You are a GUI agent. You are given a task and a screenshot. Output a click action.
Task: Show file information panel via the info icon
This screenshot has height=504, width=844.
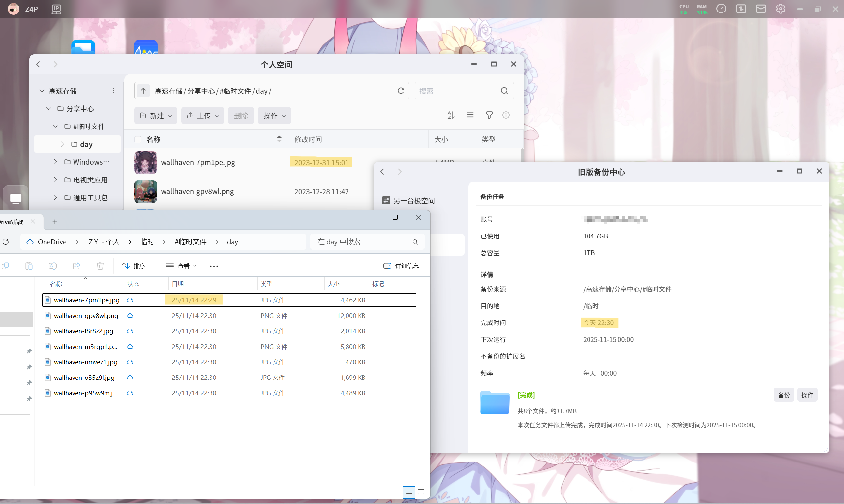505,115
